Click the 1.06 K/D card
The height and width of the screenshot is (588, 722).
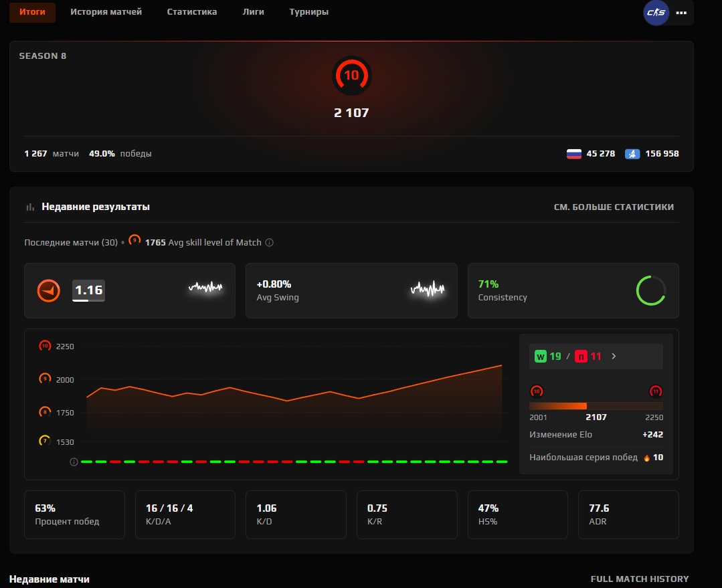(x=296, y=515)
